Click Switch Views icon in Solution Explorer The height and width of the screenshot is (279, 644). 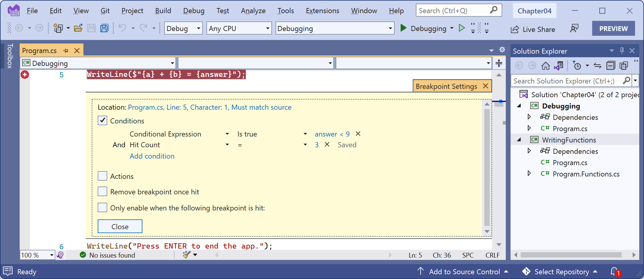[x=559, y=65]
